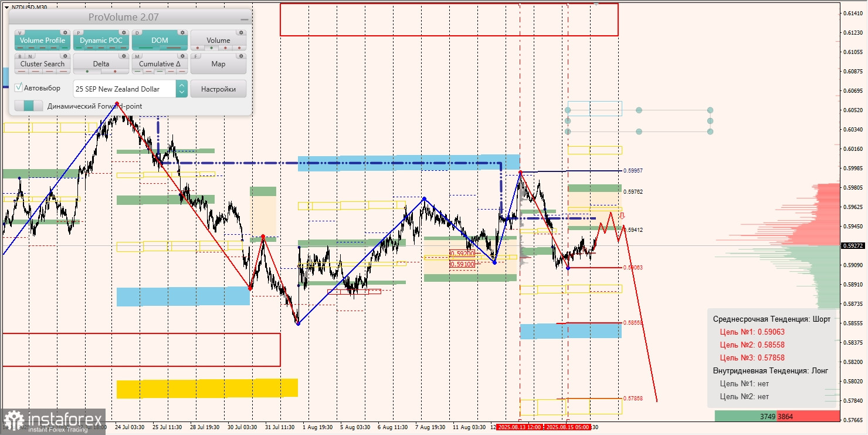This screenshot has height=435, width=868.
Task: Click the P hotkey badge on Dynamic POC
Action: 79,33
